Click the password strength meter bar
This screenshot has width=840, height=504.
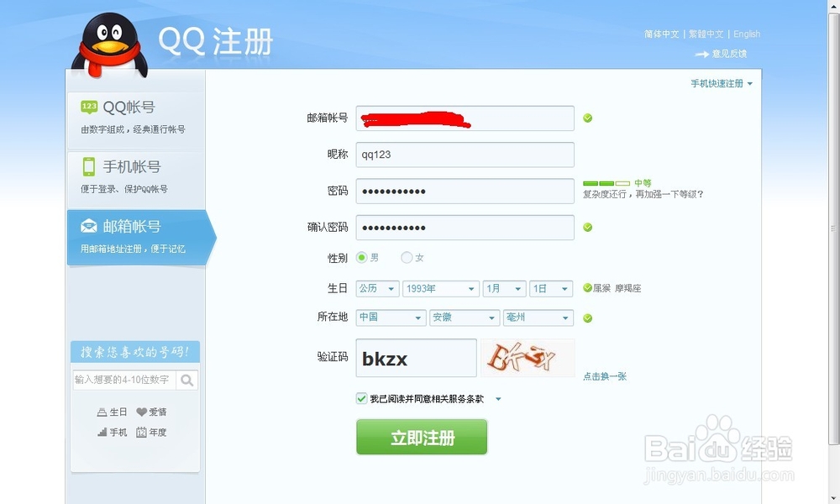(x=606, y=183)
